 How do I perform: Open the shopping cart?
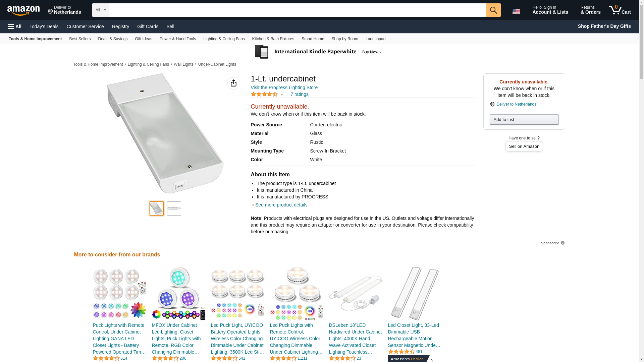coord(620,10)
